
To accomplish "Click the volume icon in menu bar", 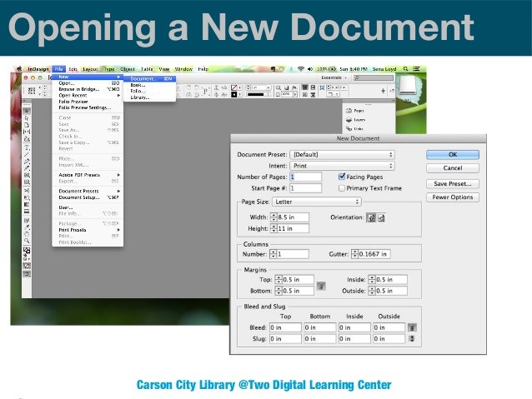I will 310,69.
